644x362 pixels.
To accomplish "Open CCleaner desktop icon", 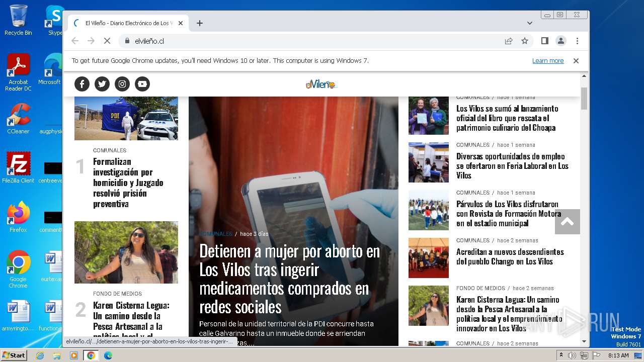I will 18,119.
